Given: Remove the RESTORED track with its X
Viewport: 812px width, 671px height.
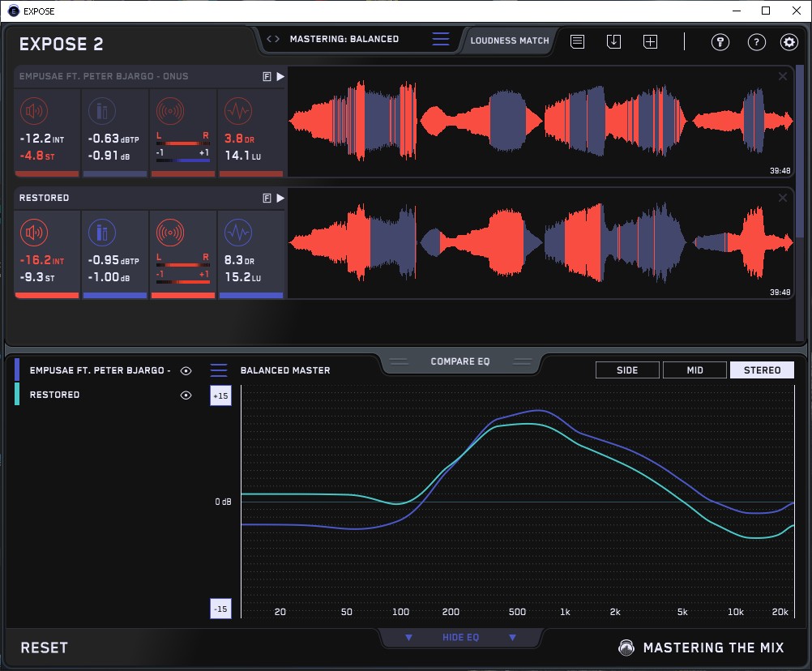Looking at the screenshot, I should point(783,199).
